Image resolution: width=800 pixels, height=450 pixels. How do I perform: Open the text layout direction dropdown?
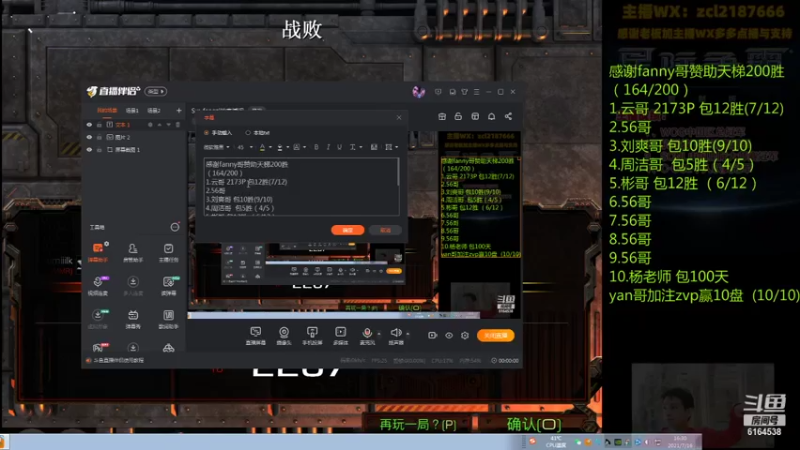(391, 147)
